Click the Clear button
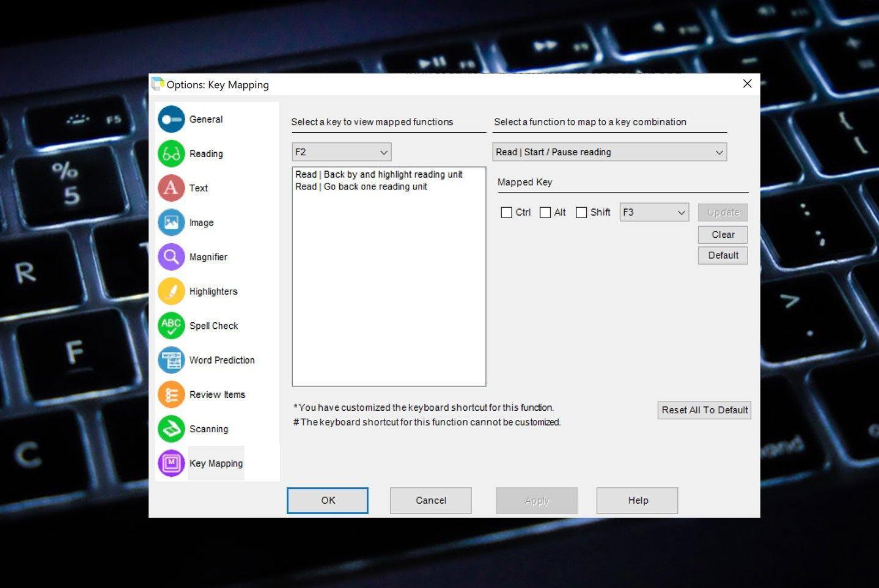Image resolution: width=879 pixels, height=588 pixels. click(723, 235)
